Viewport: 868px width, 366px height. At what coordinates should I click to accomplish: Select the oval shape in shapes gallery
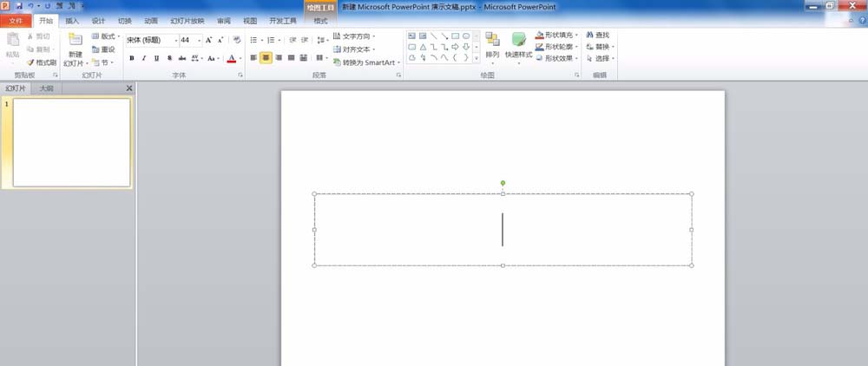pyautogui.click(x=466, y=36)
